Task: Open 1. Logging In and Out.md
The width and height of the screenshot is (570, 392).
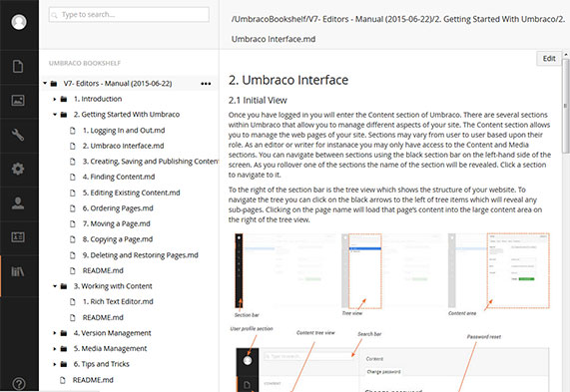Action: pyautogui.click(x=124, y=131)
